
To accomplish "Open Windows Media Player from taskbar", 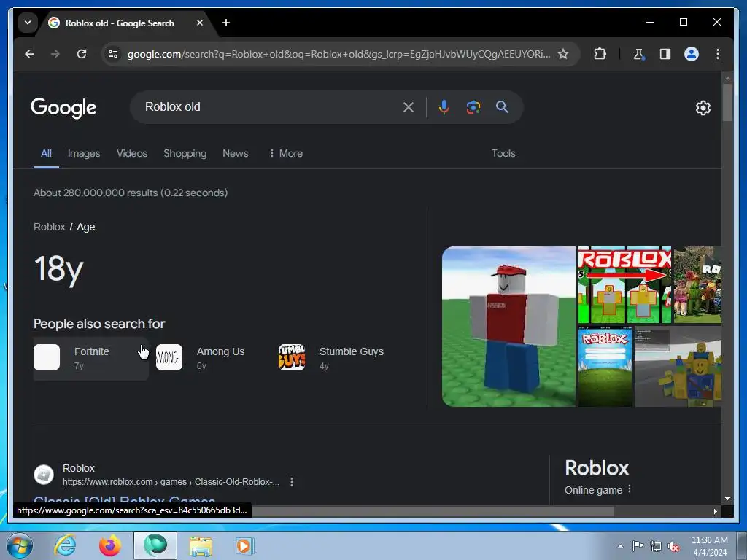I will pos(244,545).
